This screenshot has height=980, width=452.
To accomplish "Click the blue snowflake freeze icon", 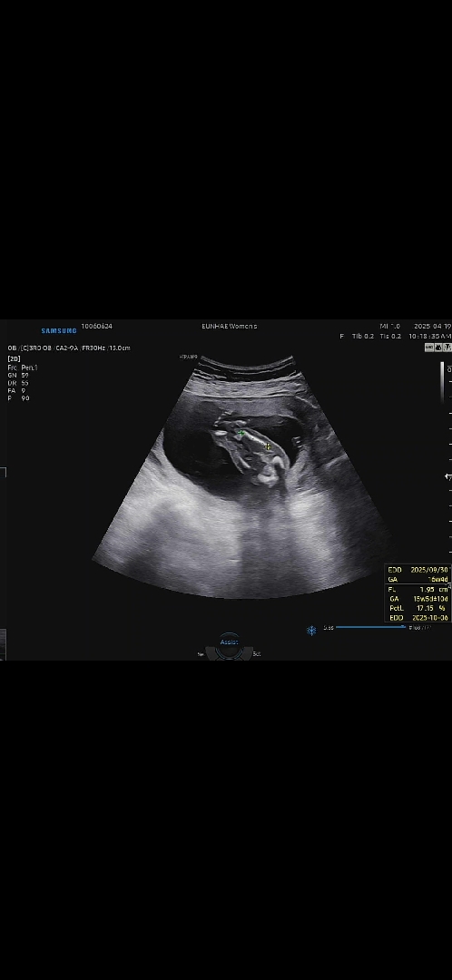I will (x=311, y=630).
